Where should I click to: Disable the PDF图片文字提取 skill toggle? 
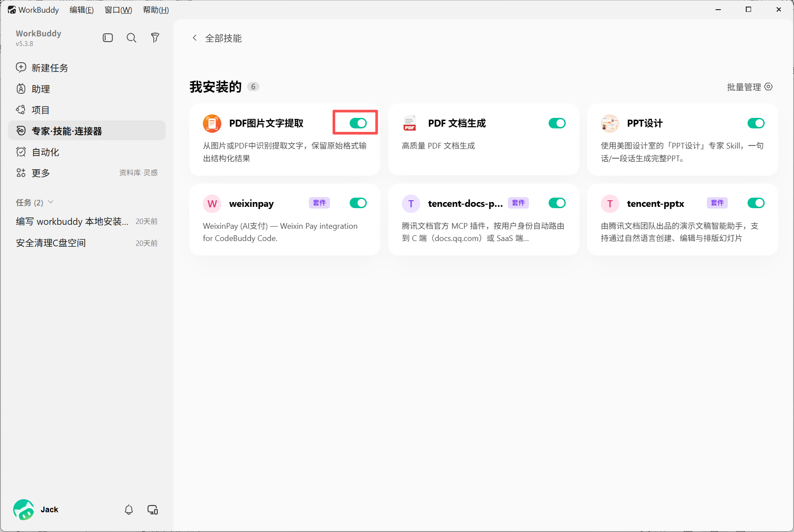click(358, 123)
